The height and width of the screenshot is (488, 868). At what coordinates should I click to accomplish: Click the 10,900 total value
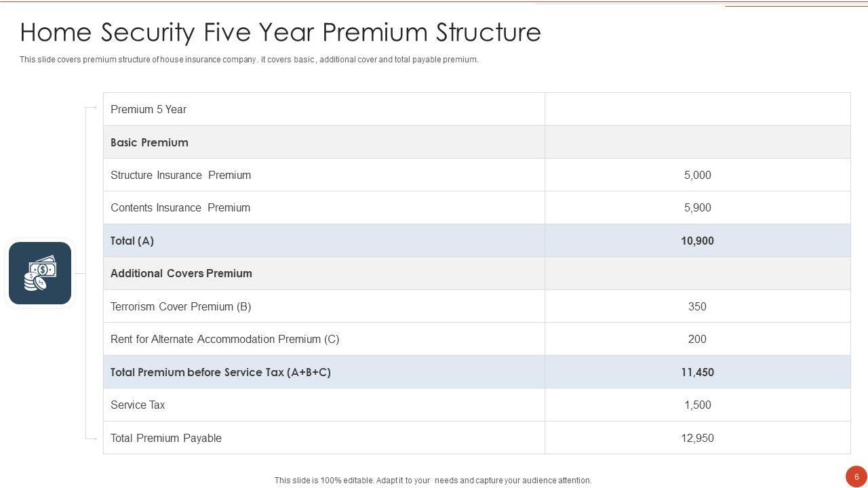click(x=697, y=241)
